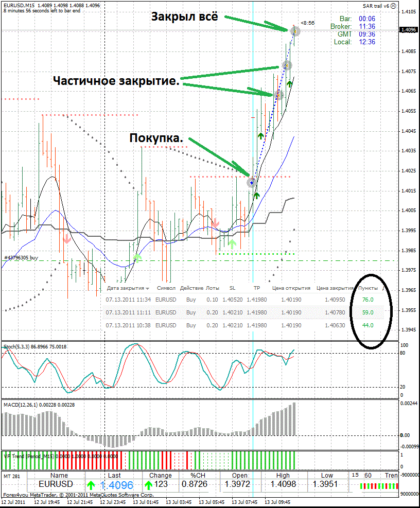Click the Low value 1.3951
This screenshot has width=420, height=508.
point(325,484)
